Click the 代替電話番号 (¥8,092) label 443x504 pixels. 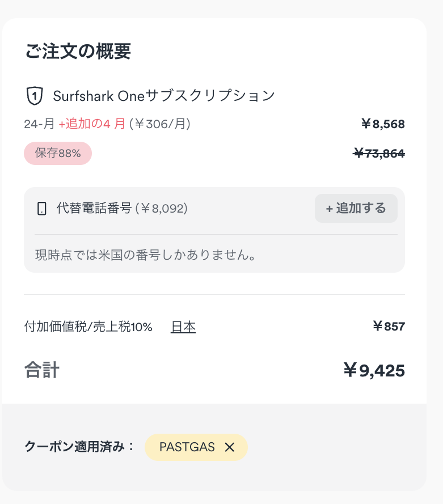click(x=122, y=209)
